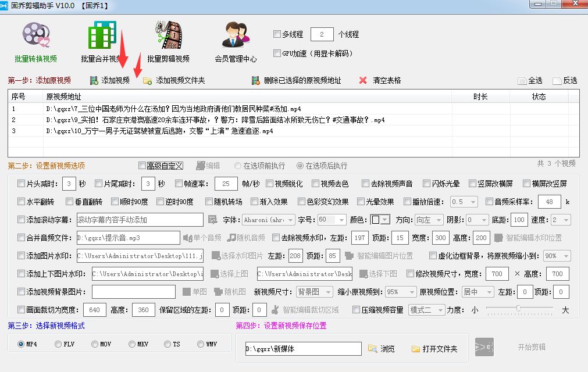This screenshot has height=372, width=588.
Task: Click the 随机图 background image icon
Action: click(218, 292)
